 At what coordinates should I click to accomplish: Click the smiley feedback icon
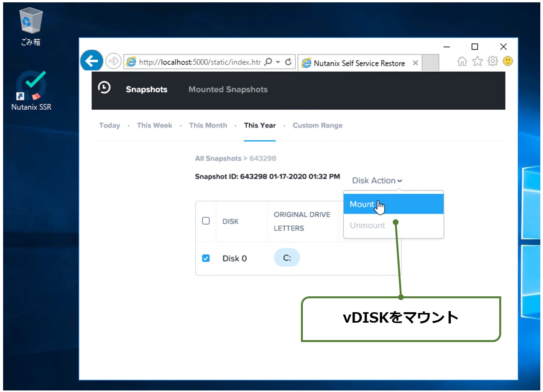click(x=508, y=61)
